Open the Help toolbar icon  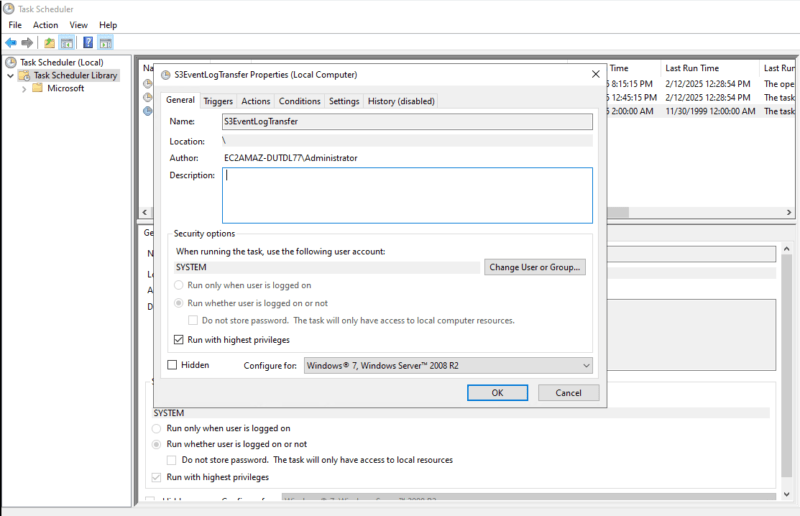[88, 43]
